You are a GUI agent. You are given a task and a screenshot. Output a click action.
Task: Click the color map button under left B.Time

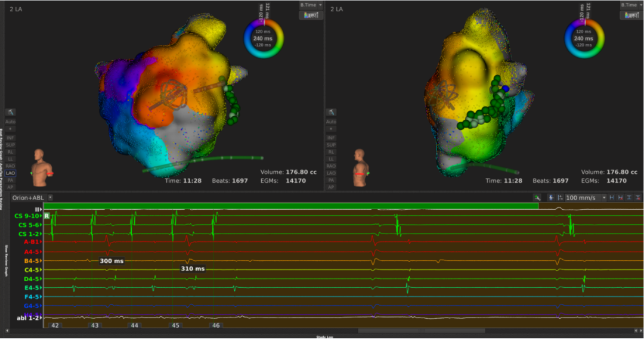tap(311, 15)
